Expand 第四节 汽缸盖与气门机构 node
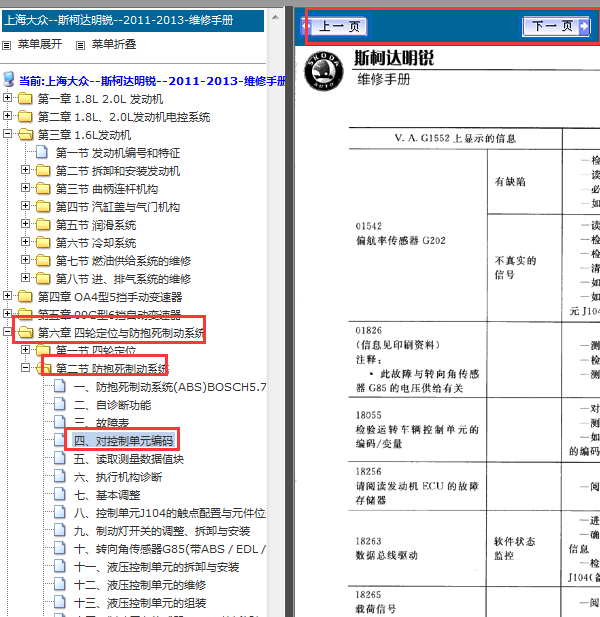This screenshot has height=617, width=600. point(26,205)
